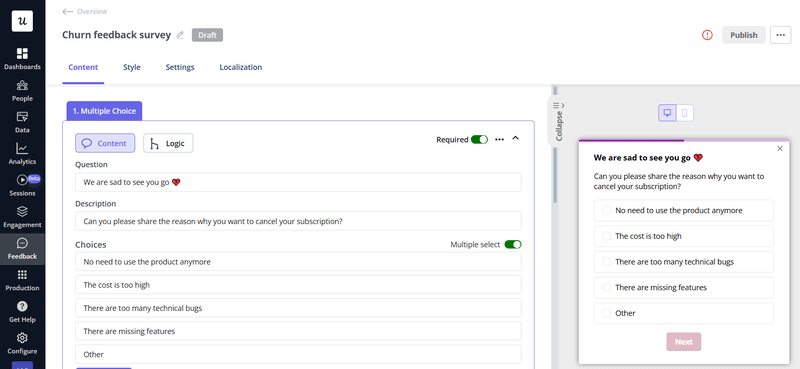Image resolution: width=800 pixels, height=369 pixels.
Task: Click the 'Choices' section label
Action: pyautogui.click(x=91, y=245)
